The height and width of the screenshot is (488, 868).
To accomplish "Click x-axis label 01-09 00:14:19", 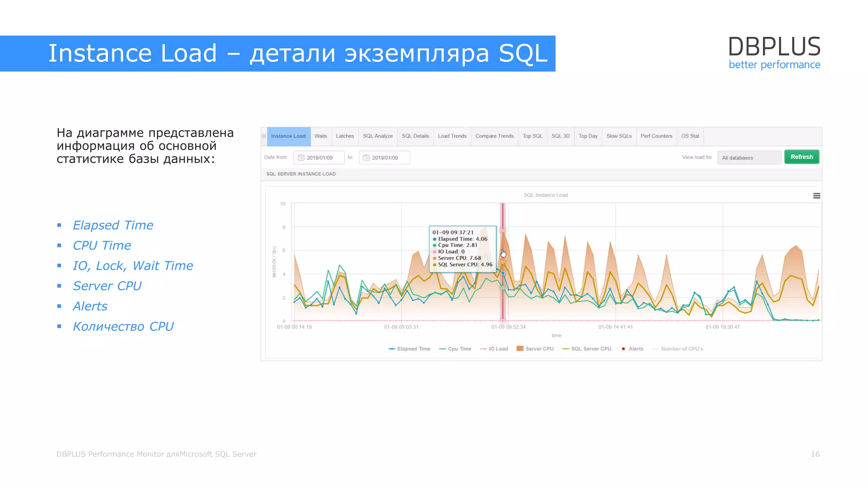I will pos(294,327).
